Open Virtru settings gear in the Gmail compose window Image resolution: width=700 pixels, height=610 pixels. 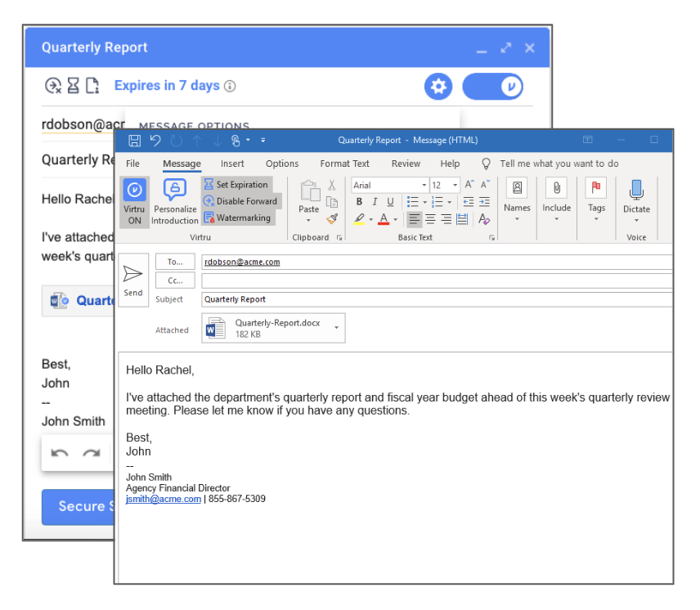pos(438,86)
